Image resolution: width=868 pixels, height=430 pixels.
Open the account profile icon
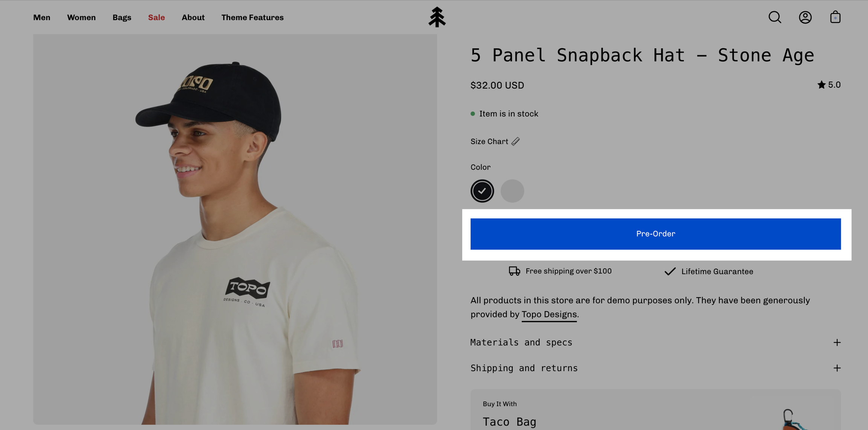(x=805, y=17)
